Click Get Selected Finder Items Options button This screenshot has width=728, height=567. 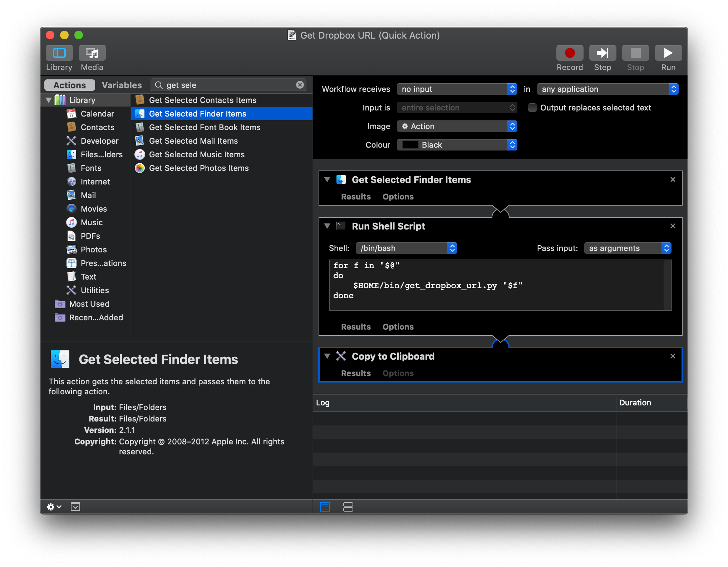(398, 196)
